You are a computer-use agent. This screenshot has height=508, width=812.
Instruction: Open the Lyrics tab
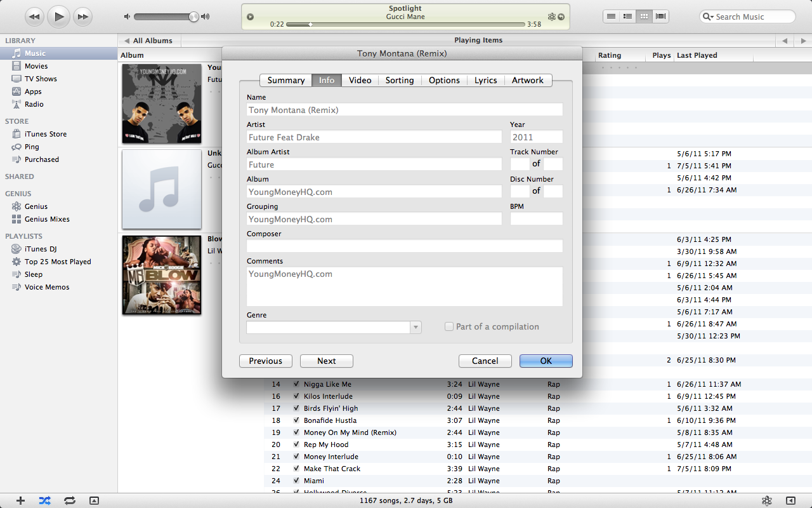tap(486, 80)
